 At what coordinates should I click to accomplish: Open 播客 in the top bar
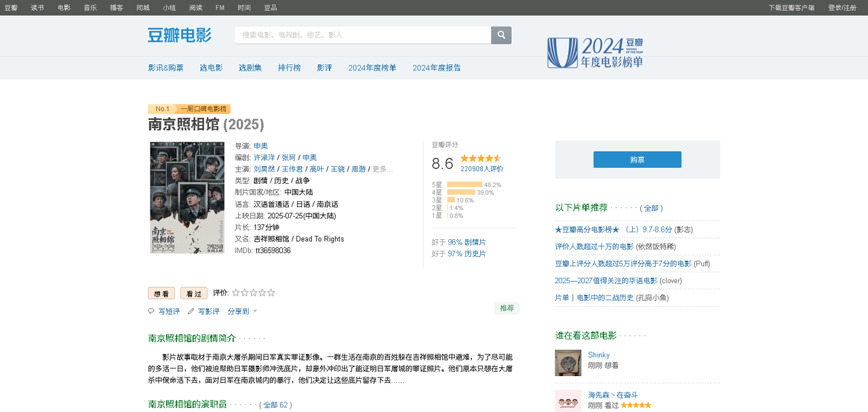117,7
